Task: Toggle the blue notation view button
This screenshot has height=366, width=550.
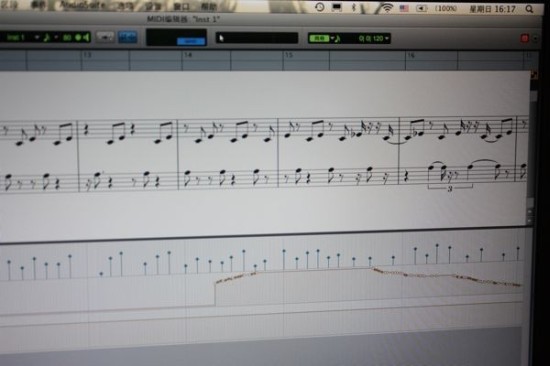Action: (127, 37)
